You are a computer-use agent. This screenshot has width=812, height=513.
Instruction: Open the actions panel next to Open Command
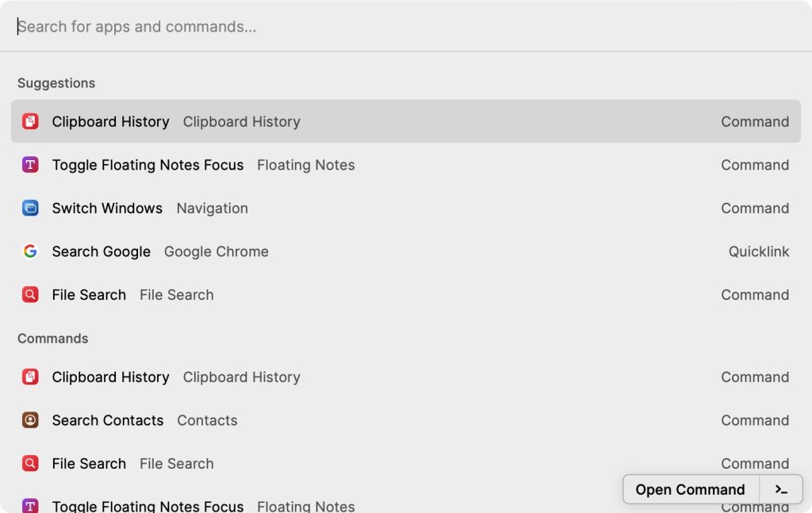click(x=781, y=490)
